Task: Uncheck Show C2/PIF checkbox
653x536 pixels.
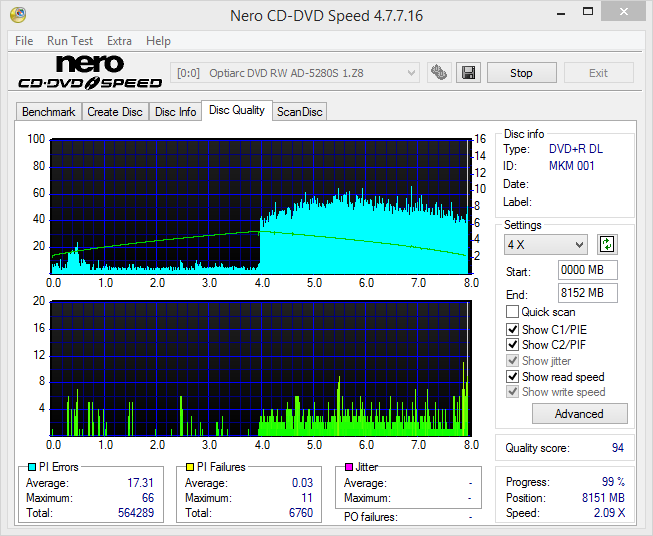Action: coord(513,345)
